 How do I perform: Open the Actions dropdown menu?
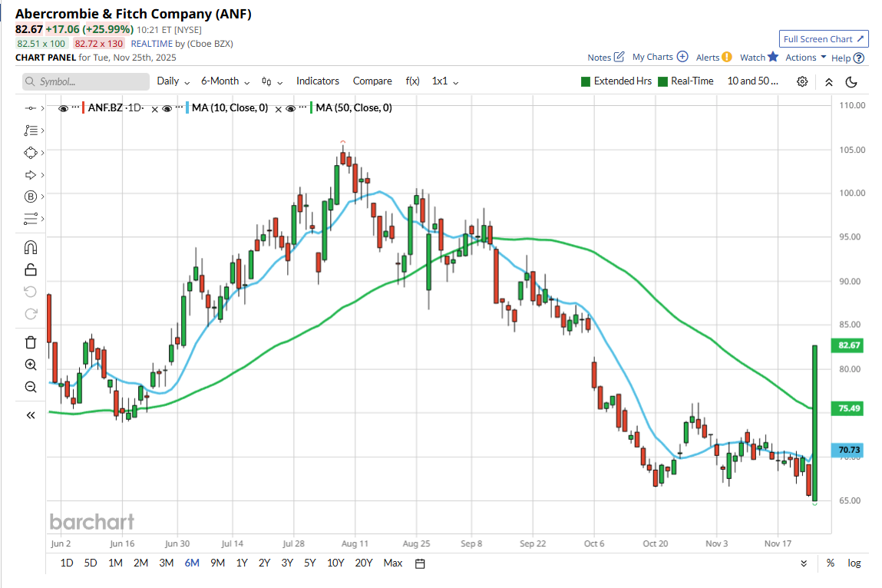[805, 58]
